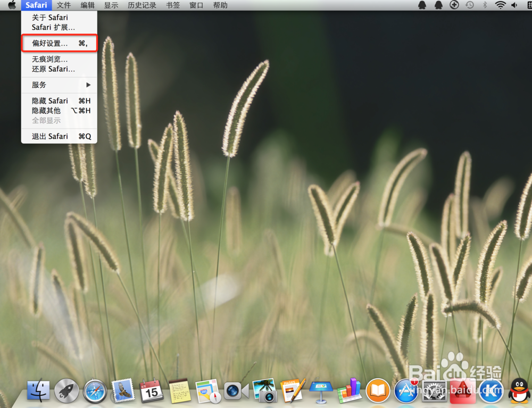Open QQ from the Dock
Image resolution: width=532 pixels, height=408 pixels.
tap(520, 390)
